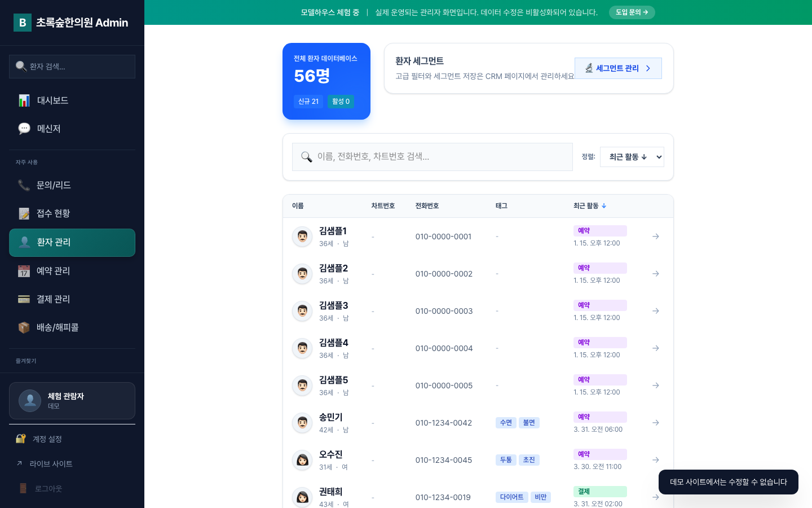Open 결제 관리 menu item

coord(72,299)
